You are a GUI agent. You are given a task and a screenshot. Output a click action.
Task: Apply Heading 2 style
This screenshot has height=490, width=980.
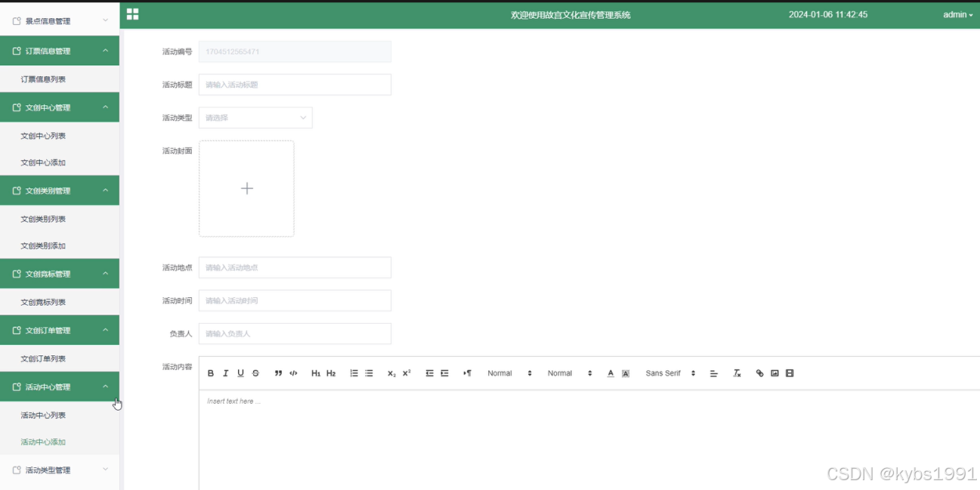click(x=331, y=374)
